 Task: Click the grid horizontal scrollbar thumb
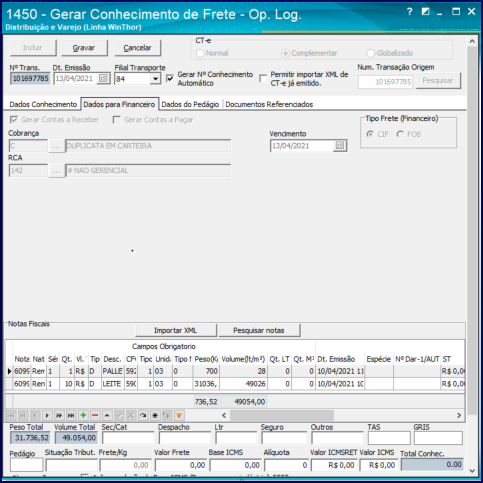[282, 415]
